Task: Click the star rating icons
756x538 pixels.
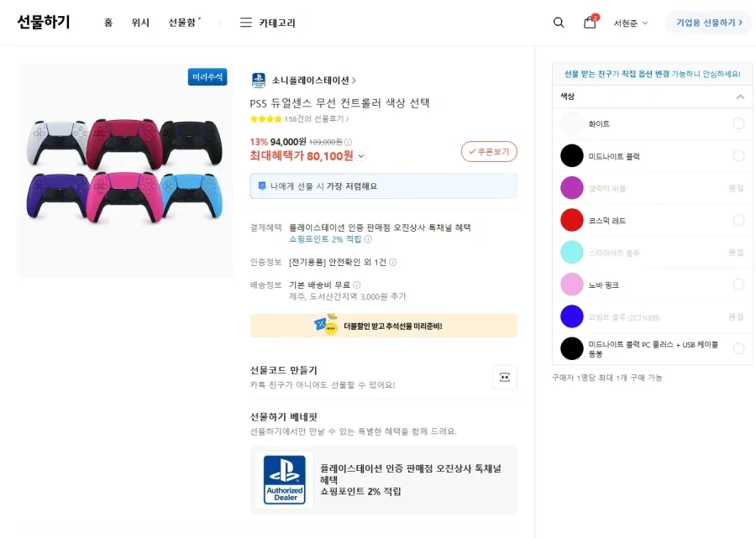Action: (265, 119)
